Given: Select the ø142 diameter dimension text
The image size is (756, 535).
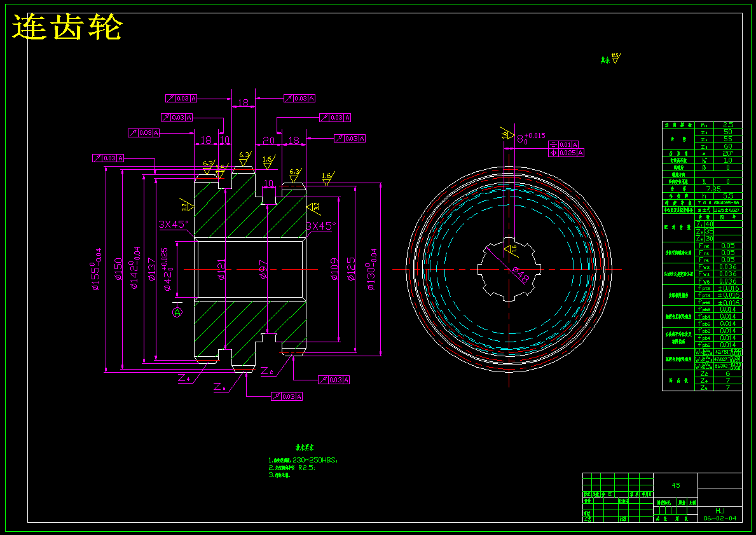Looking at the screenshot, I should click(135, 268).
